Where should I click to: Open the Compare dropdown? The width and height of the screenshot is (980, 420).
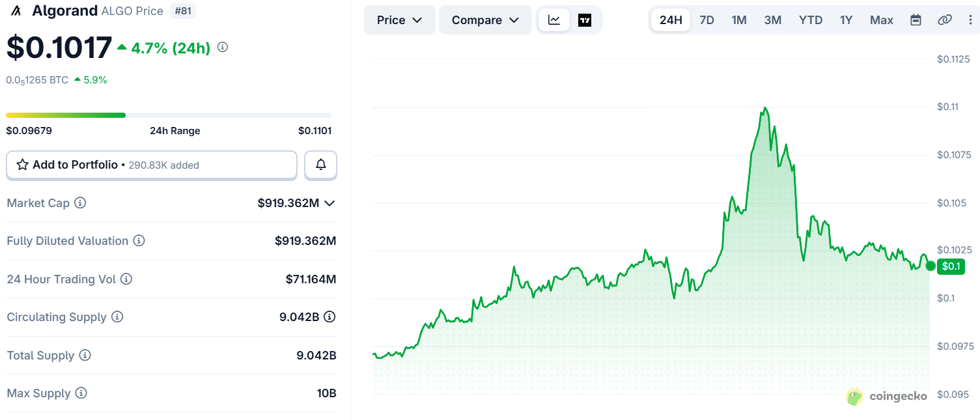(x=485, y=20)
